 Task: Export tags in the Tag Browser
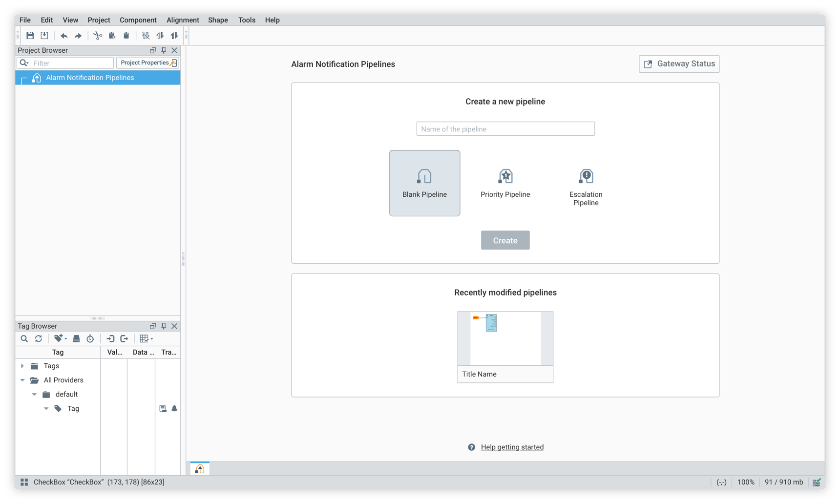tap(125, 338)
